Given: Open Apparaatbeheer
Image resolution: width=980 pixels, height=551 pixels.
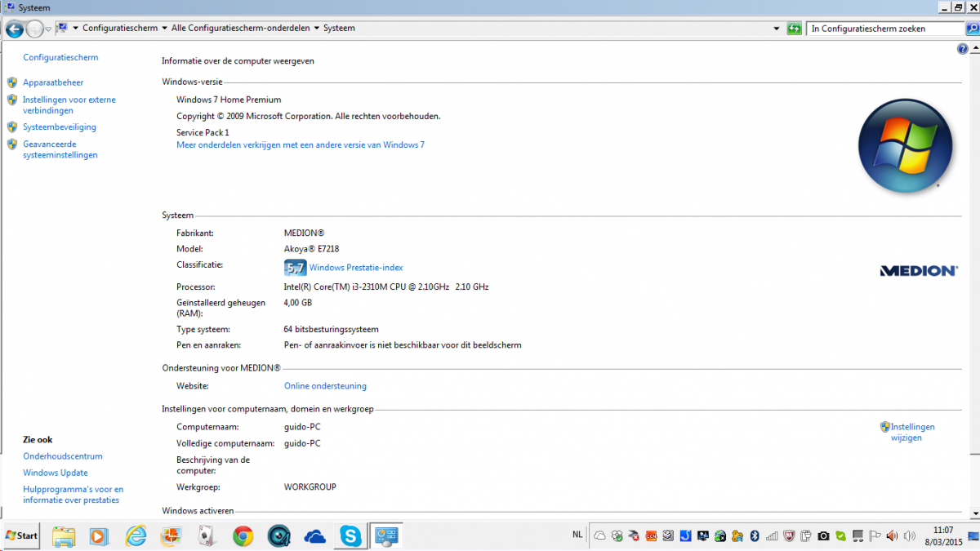Looking at the screenshot, I should point(53,82).
